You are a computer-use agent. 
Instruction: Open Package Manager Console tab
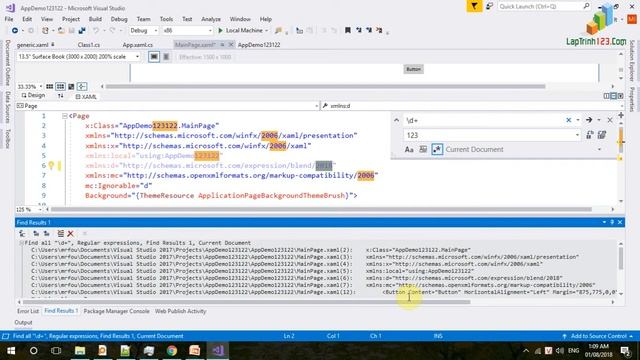point(116,311)
